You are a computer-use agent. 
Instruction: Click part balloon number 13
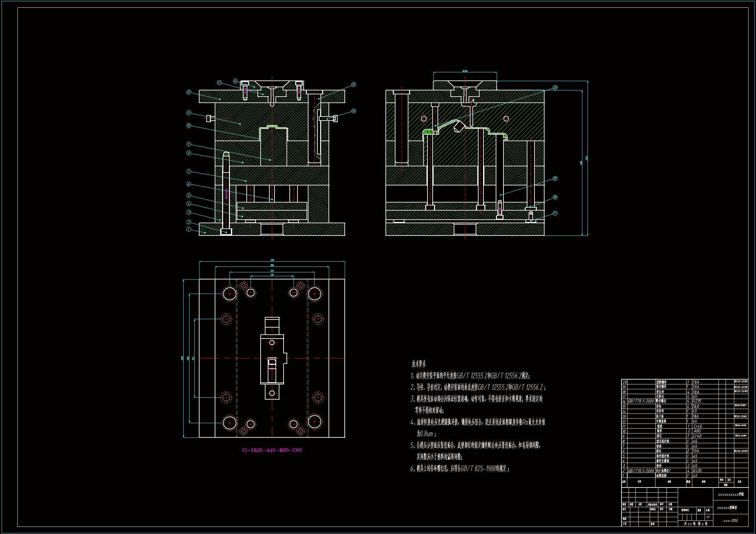[x=219, y=83]
